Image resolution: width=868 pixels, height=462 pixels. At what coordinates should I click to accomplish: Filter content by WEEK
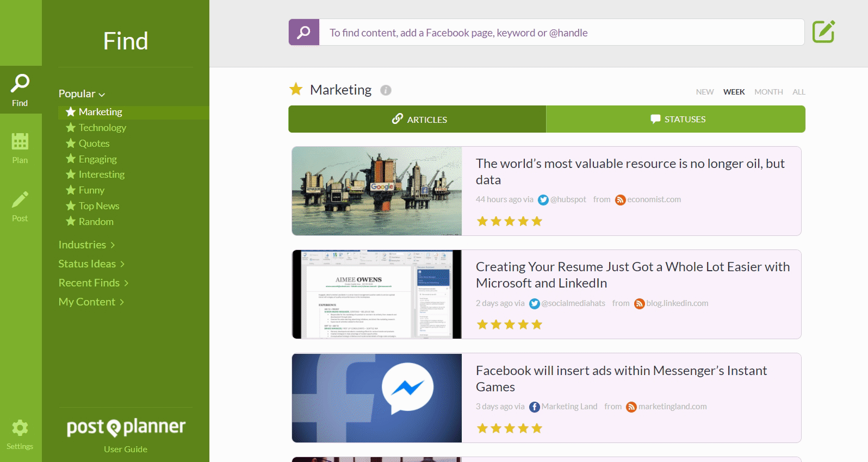pos(734,92)
